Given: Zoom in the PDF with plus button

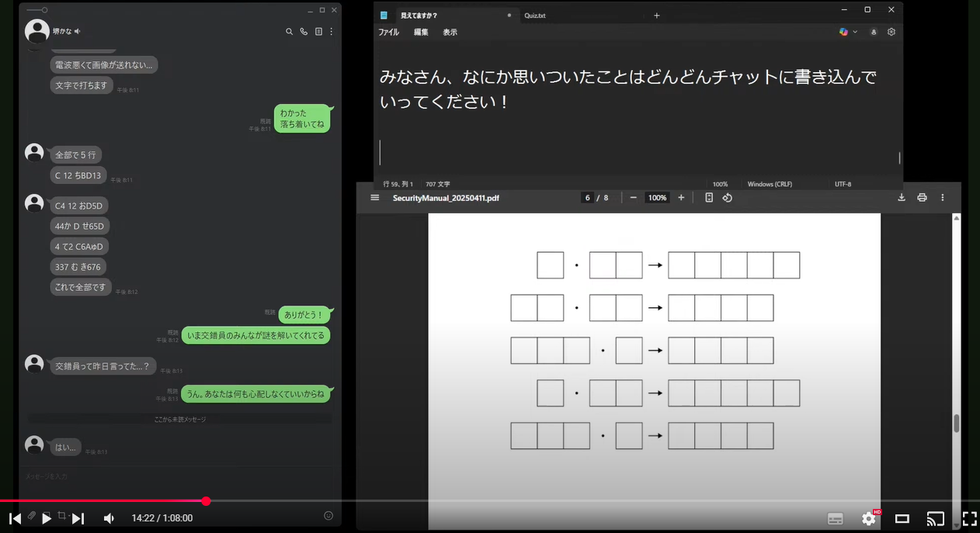Looking at the screenshot, I should [x=681, y=198].
